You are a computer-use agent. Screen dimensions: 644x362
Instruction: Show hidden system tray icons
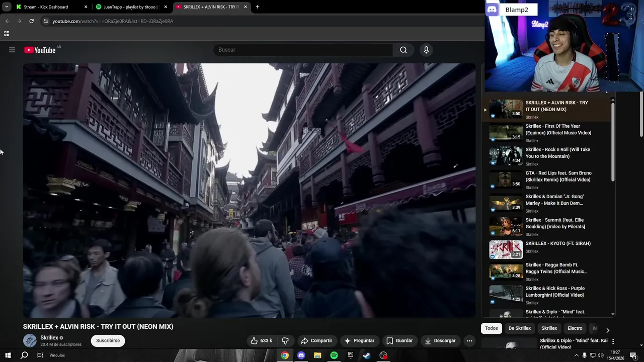coord(576,355)
